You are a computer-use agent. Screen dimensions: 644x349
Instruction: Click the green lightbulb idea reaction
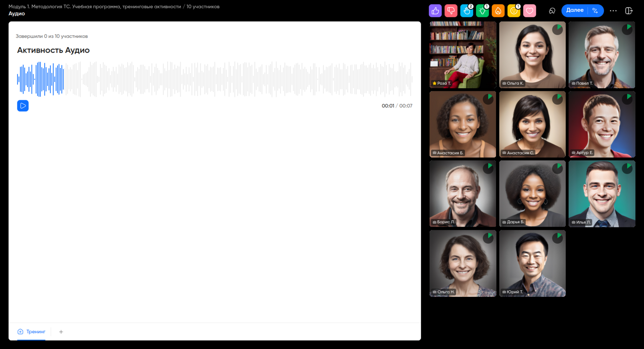coord(482,11)
